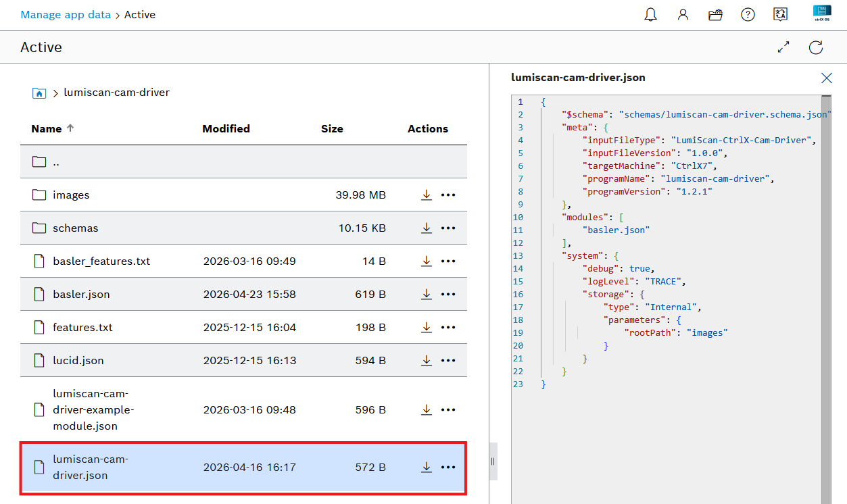Viewport: 847px width, 504px height.
Task: Click the "rootPath": "images" line in editor
Action: point(676,333)
